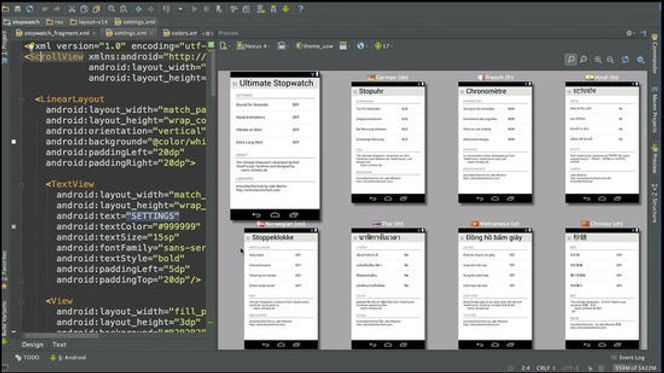Click the Attach debugger icon
Screen dimensions: 664x373
point(219,8)
